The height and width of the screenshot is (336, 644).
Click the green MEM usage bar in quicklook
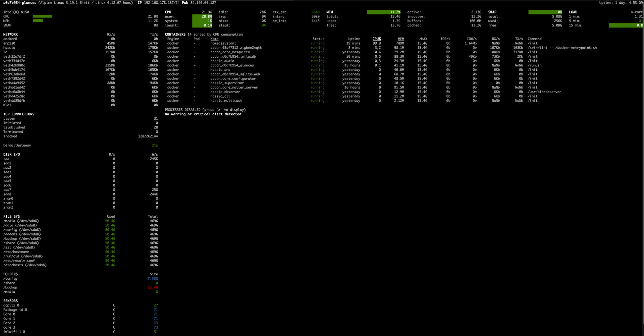(x=38, y=21)
